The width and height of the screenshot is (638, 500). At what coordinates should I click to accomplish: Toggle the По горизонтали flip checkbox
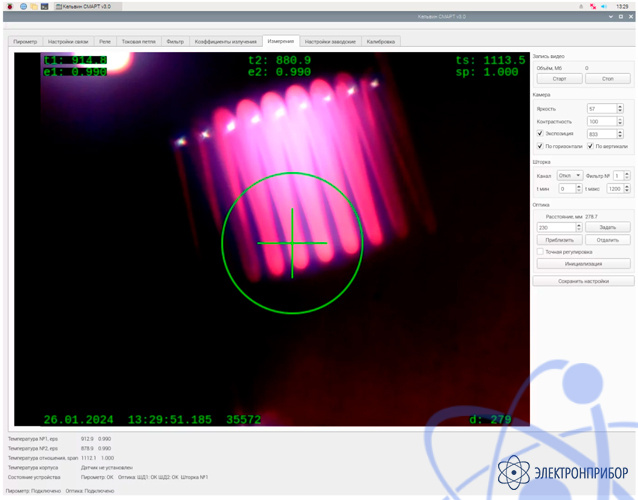541,146
